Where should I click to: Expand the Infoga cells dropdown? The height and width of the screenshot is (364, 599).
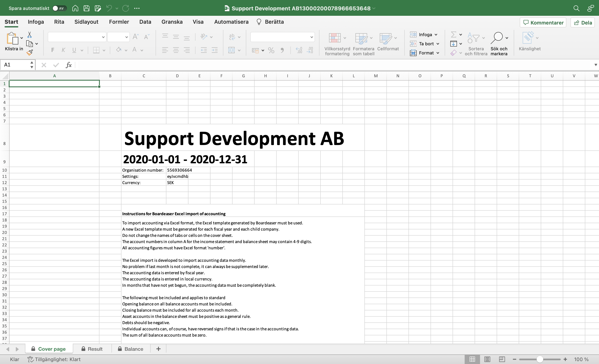[x=436, y=35]
